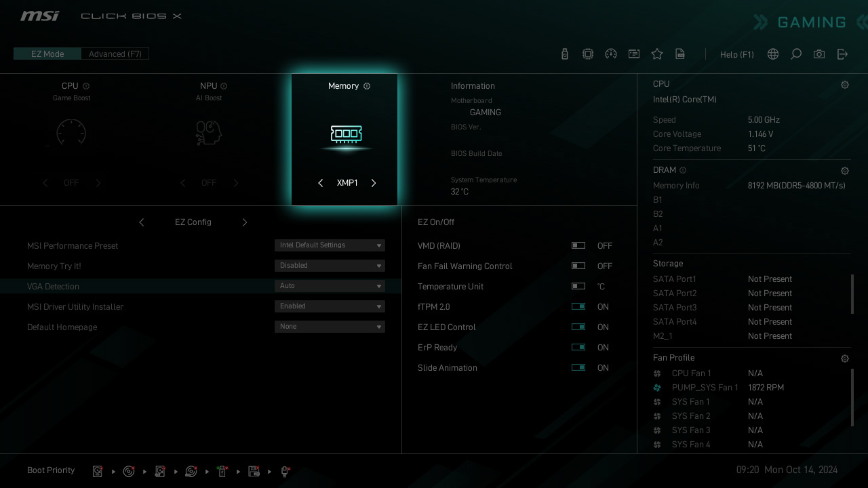This screenshot has width=868, height=488.
Task: Open the magnifier search icon
Action: pyautogui.click(x=796, y=54)
